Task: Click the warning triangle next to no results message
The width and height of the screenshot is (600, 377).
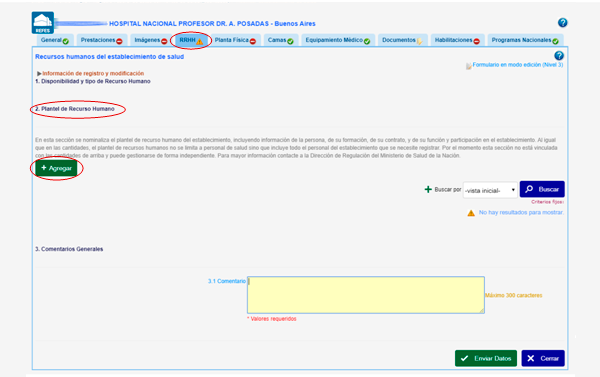Action: pos(471,213)
